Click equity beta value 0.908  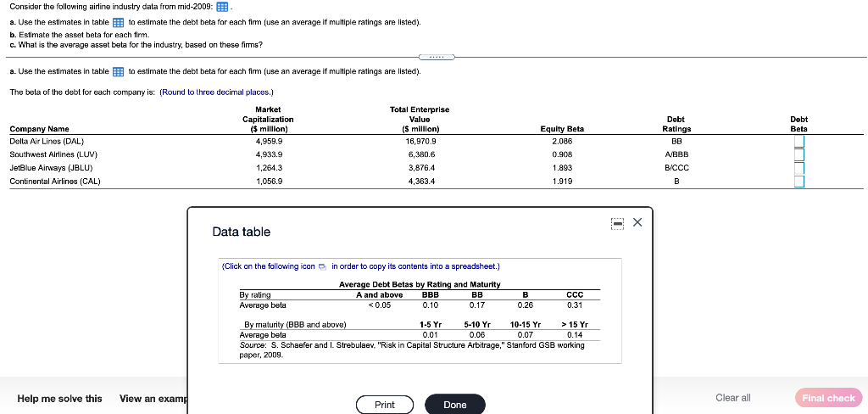[562, 154]
